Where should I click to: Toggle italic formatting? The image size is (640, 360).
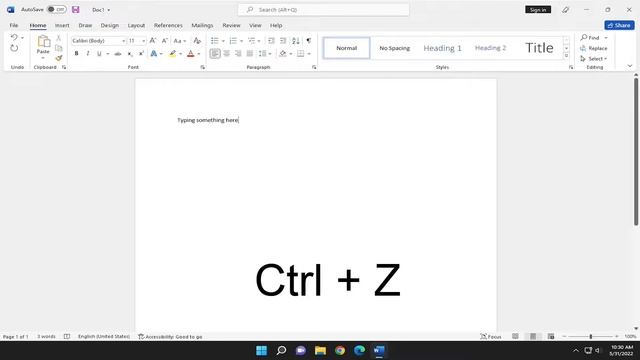[x=88, y=54]
